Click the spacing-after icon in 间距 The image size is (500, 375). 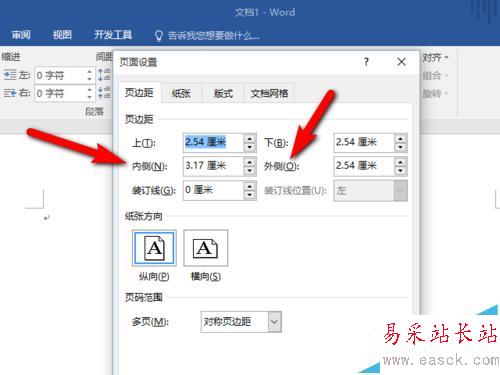104,93
